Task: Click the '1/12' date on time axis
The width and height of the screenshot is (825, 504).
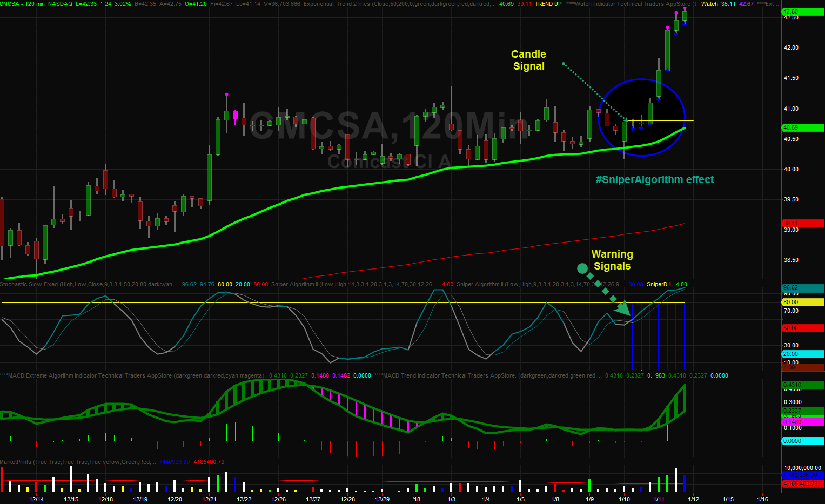Action: [x=694, y=499]
